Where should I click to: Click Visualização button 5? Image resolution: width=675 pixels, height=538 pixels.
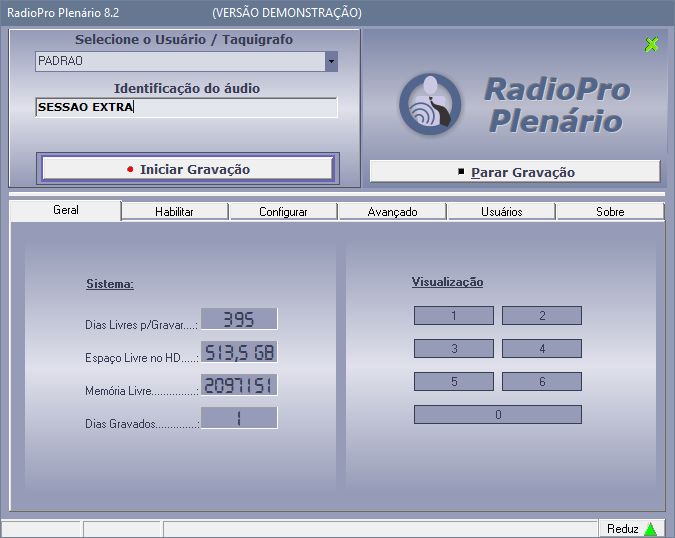coord(454,381)
